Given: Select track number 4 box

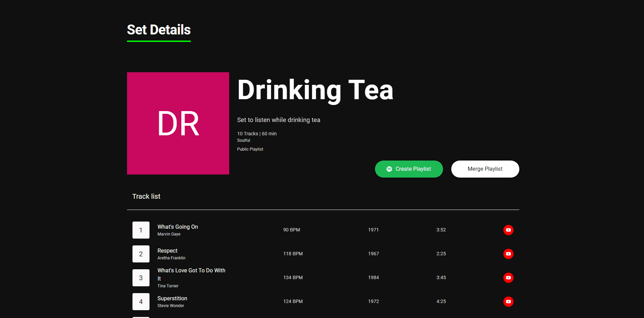Looking at the screenshot, I should pyautogui.click(x=141, y=302).
